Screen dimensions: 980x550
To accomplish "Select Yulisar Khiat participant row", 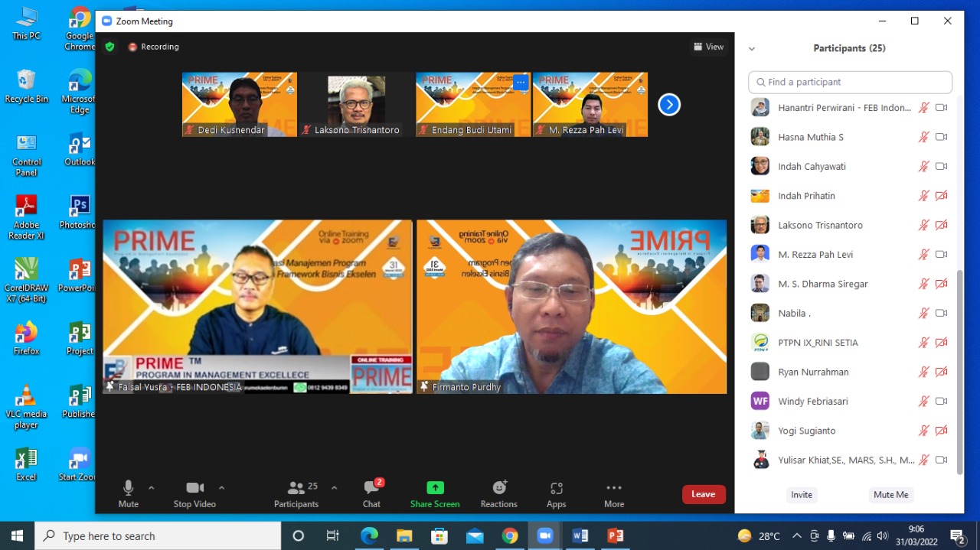I will click(850, 460).
